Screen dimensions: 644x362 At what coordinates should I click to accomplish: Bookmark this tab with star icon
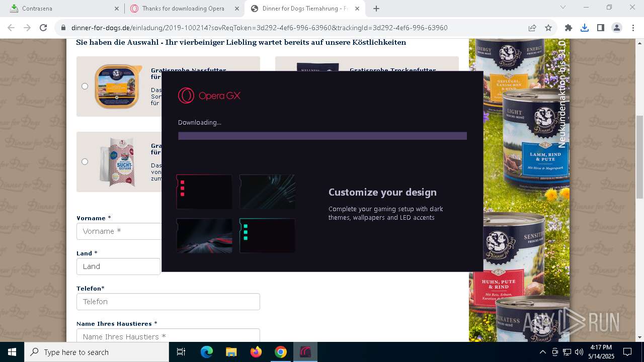(548, 28)
